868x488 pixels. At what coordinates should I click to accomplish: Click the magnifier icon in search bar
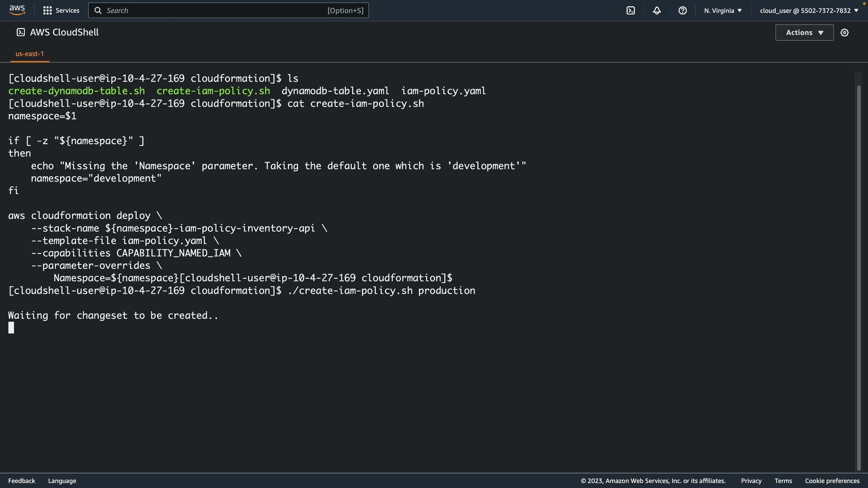coord(98,10)
